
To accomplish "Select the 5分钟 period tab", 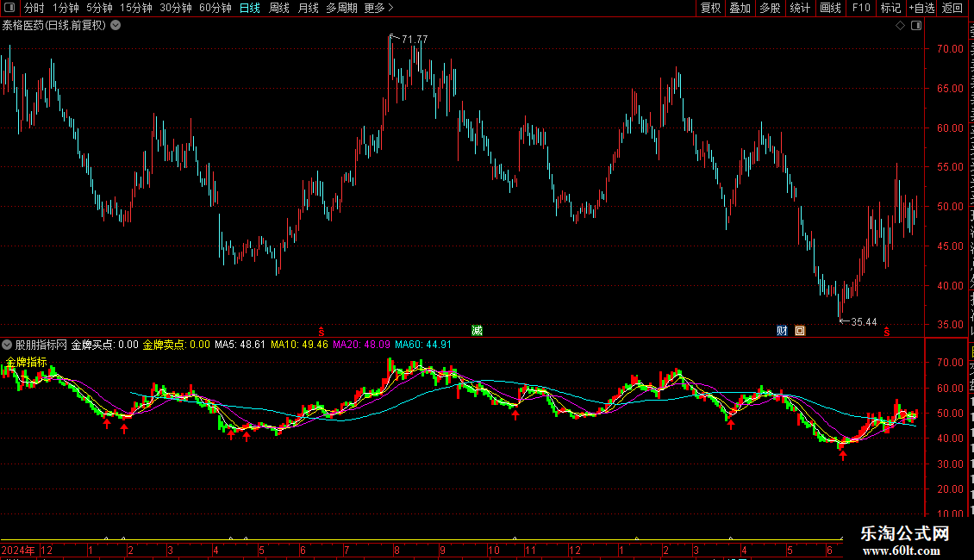I will [x=99, y=8].
